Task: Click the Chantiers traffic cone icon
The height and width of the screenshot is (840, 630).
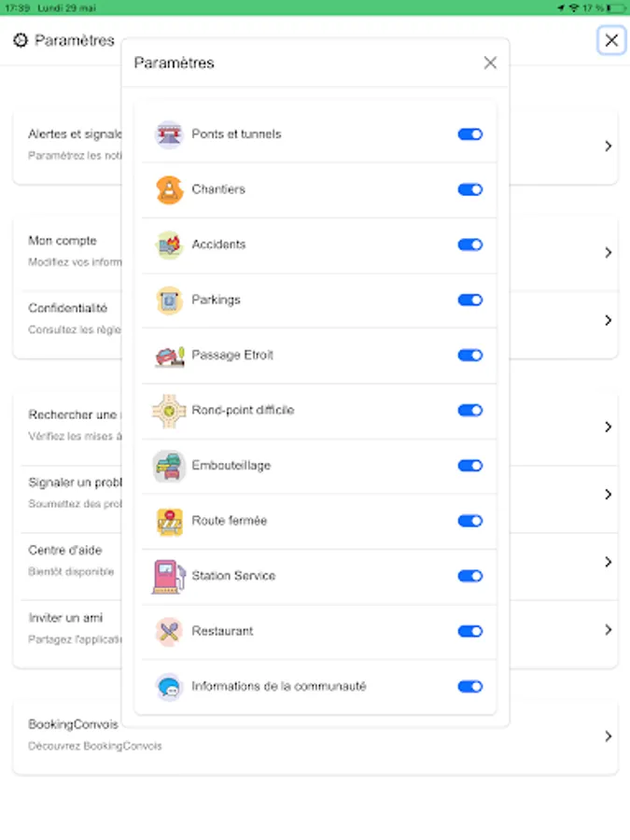Action: pos(169,189)
